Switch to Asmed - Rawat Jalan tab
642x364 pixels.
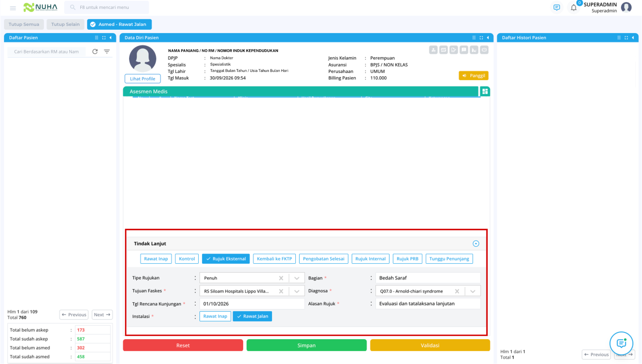pyautogui.click(x=119, y=24)
